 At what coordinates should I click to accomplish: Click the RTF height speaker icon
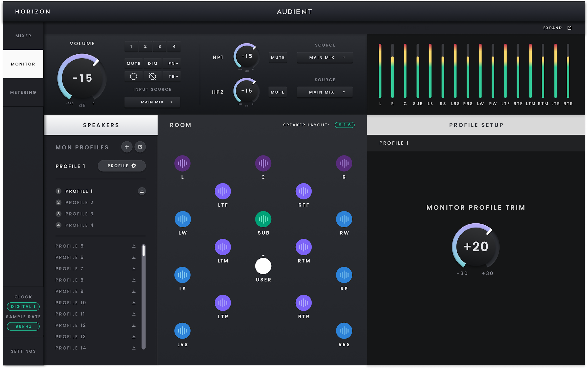[x=303, y=191]
